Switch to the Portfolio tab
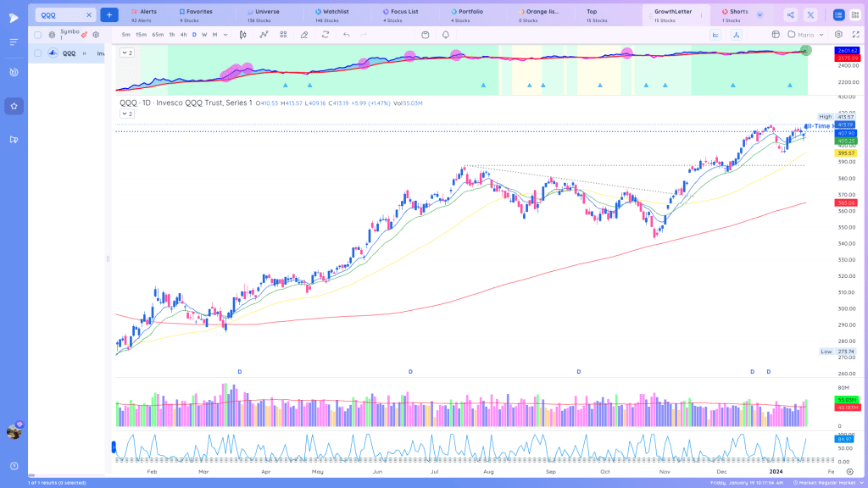Viewport: 868px width, 488px height. pyautogui.click(x=467, y=15)
